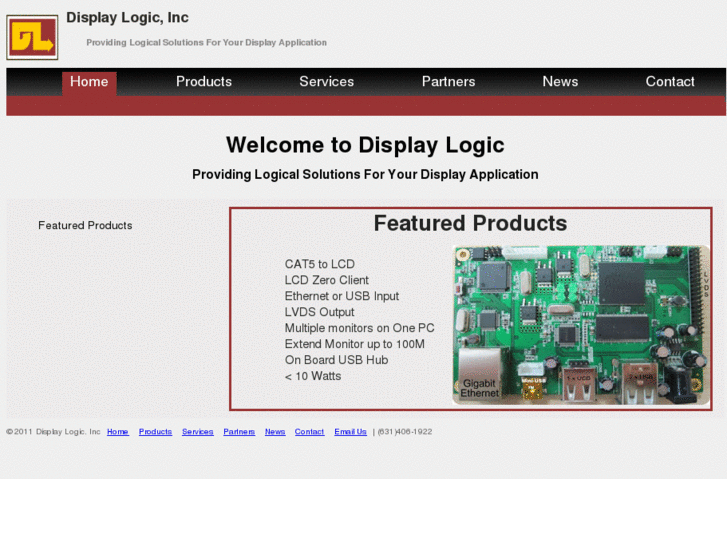Click the bold tagline below the Welcome heading
Viewport: 727px width, 545px height.
(365, 174)
